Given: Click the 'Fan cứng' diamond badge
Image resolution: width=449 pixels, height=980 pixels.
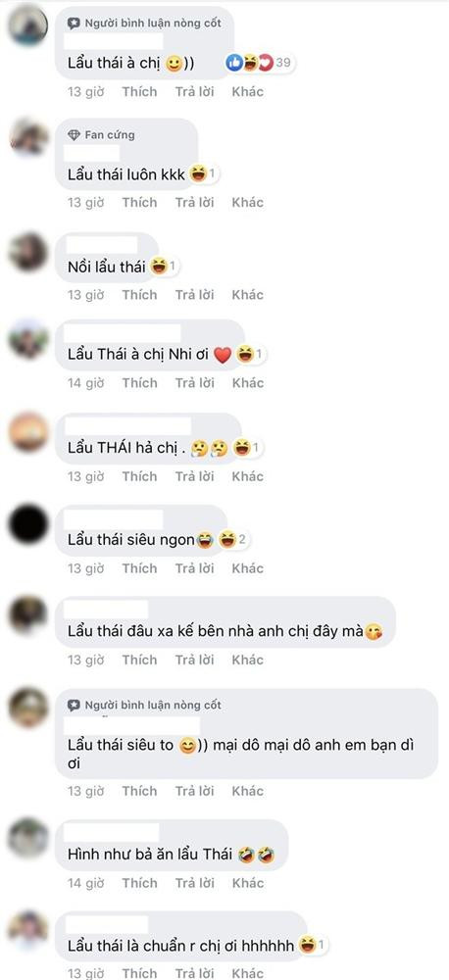Looking at the screenshot, I should pyautogui.click(x=74, y=135).
